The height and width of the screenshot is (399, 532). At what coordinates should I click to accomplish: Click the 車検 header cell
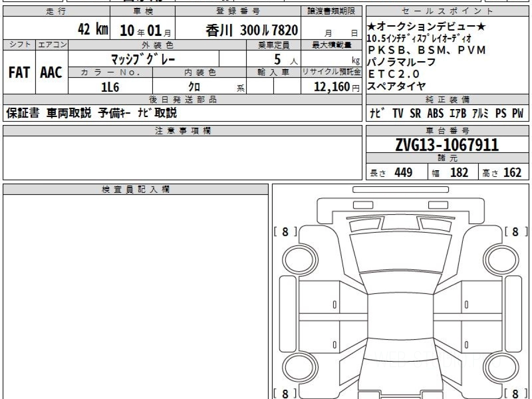142,12
